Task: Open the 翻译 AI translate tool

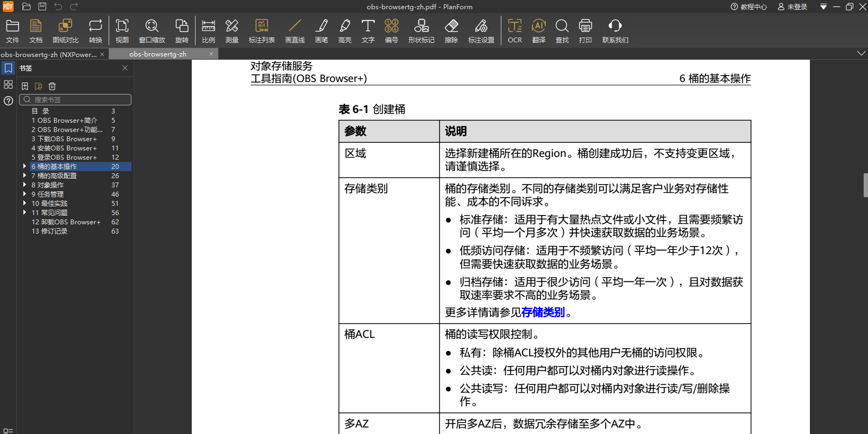Action: pos(538,31)
